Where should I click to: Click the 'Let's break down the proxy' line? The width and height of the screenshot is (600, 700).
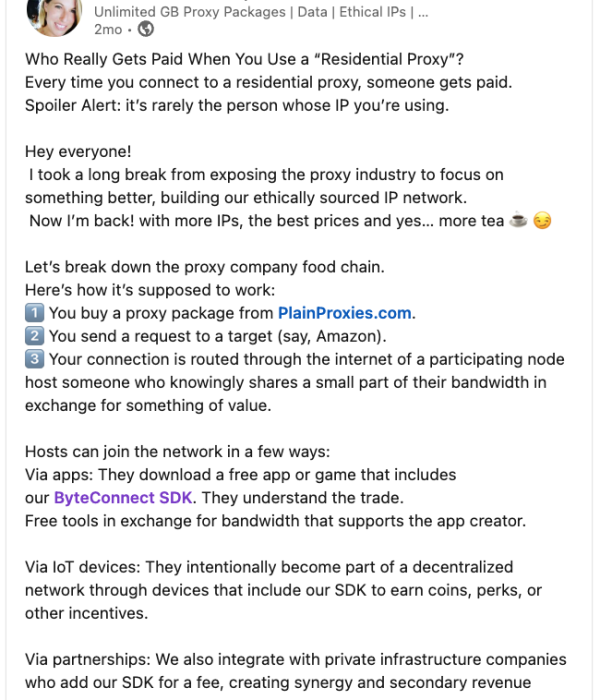coord(204,267)
